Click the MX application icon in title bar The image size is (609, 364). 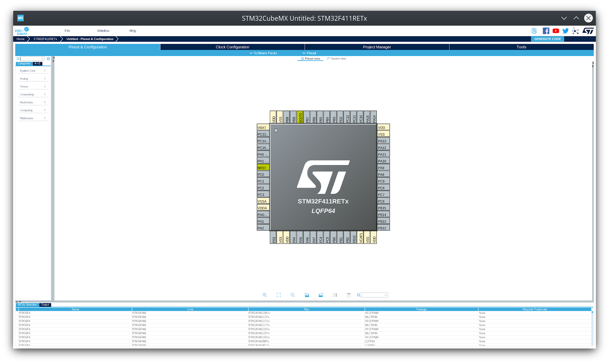tap(21, 18)
